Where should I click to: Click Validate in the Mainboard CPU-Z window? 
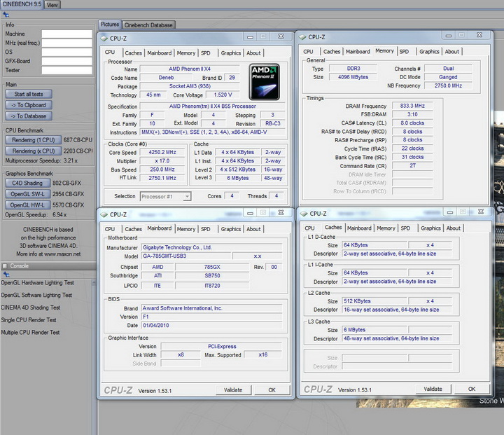point(232,389)
